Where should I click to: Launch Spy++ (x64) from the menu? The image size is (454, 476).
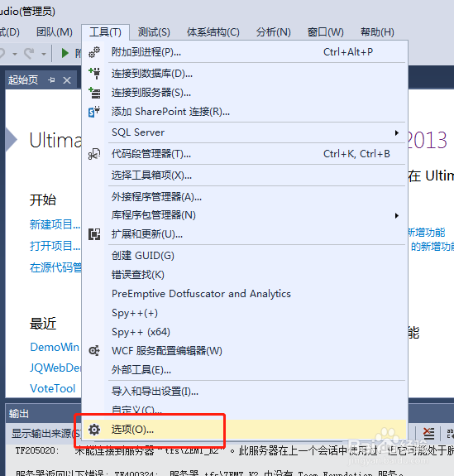click(x=245, y=332)
